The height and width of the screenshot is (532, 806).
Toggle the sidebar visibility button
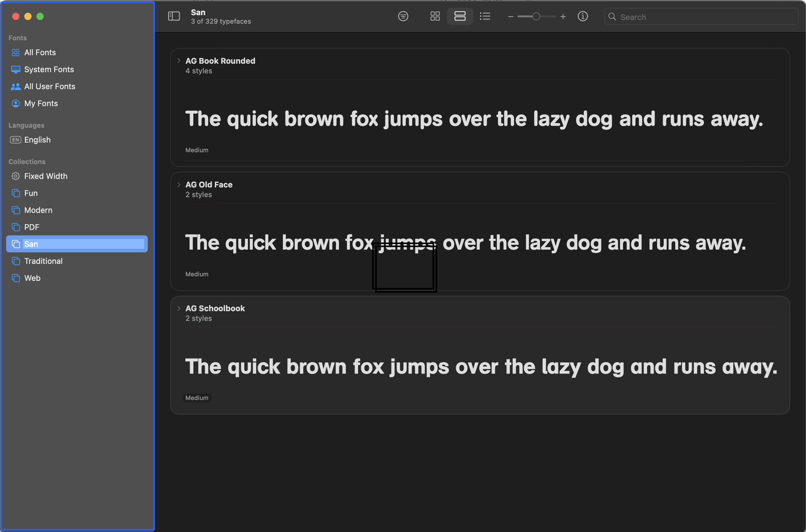pyautogui.click(x=174, y=16)
